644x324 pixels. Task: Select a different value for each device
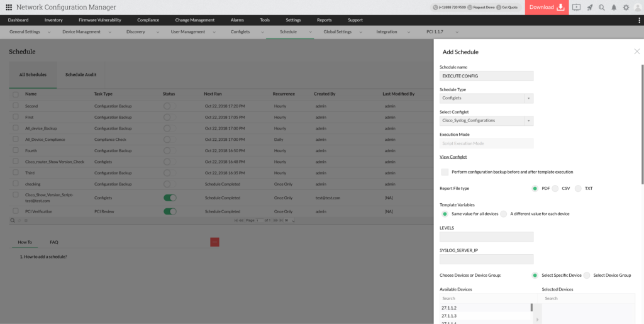(x=504, y=214)
